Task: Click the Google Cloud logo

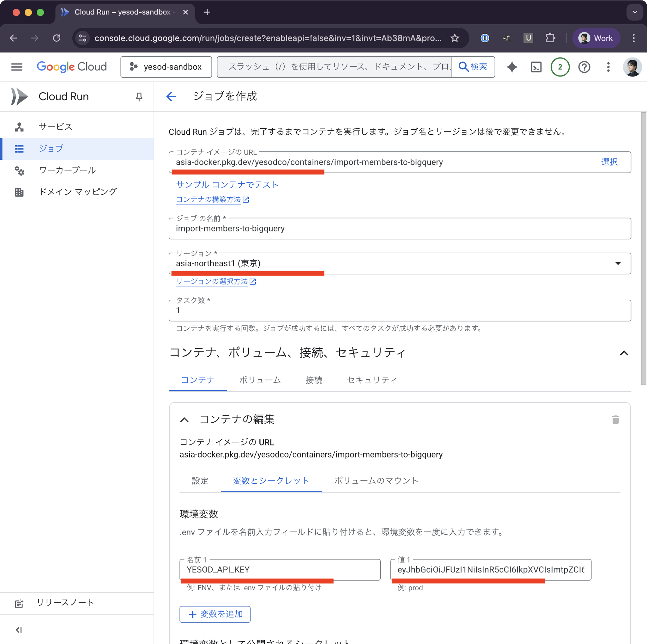Action: pos(72,67)
